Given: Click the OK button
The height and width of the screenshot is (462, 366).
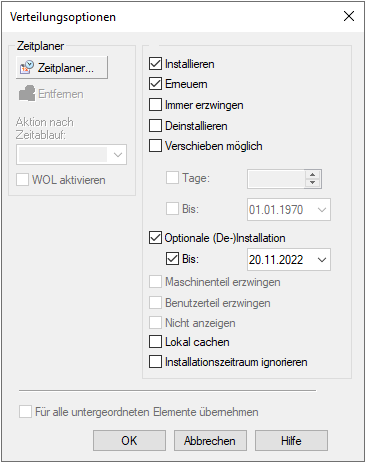Looking at the screenshot, I should 129,441.
